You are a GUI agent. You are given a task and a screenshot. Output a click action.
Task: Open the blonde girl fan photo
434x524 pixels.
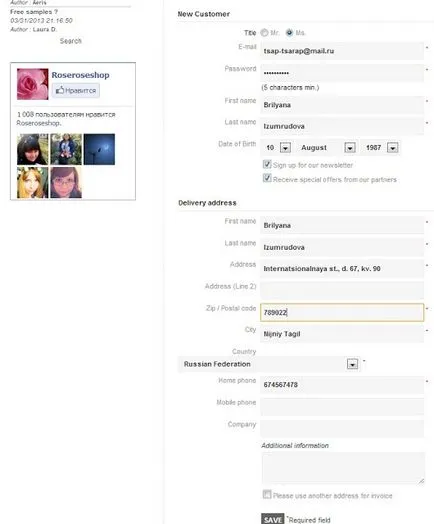pyautogui.click(x=33, y=182)
